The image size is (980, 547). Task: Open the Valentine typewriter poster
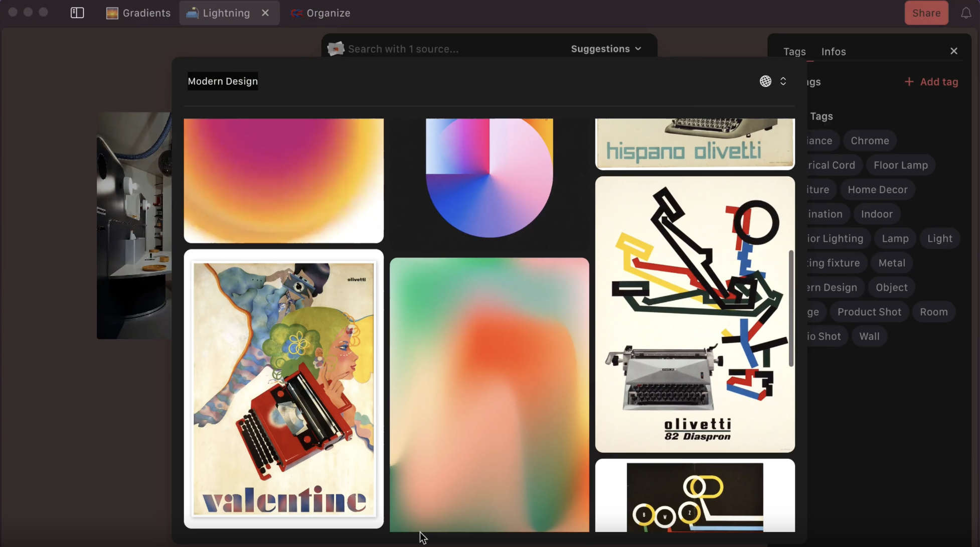(283, 389)
